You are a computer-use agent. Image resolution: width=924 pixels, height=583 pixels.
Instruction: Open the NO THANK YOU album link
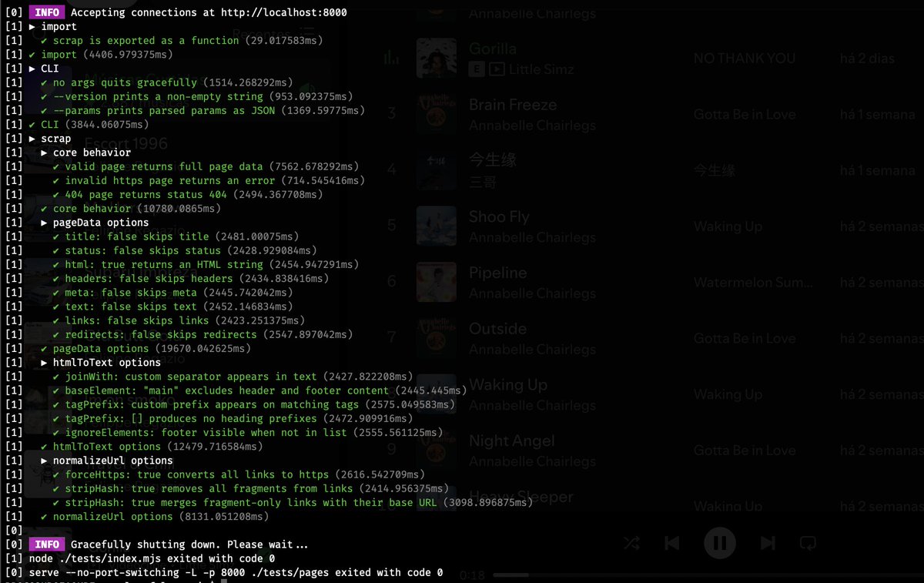tap(745, 59)
